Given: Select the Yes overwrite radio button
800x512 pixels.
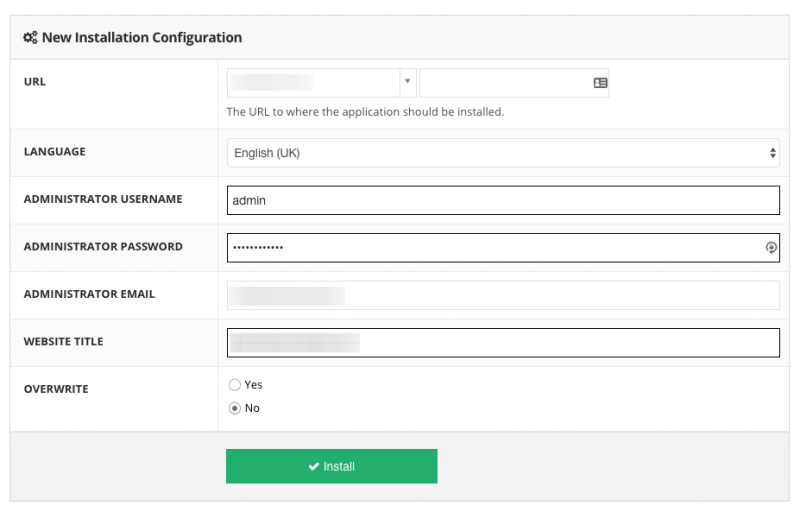Looking at the screenshot, I should pyautogui.click(x=235, y=385).
